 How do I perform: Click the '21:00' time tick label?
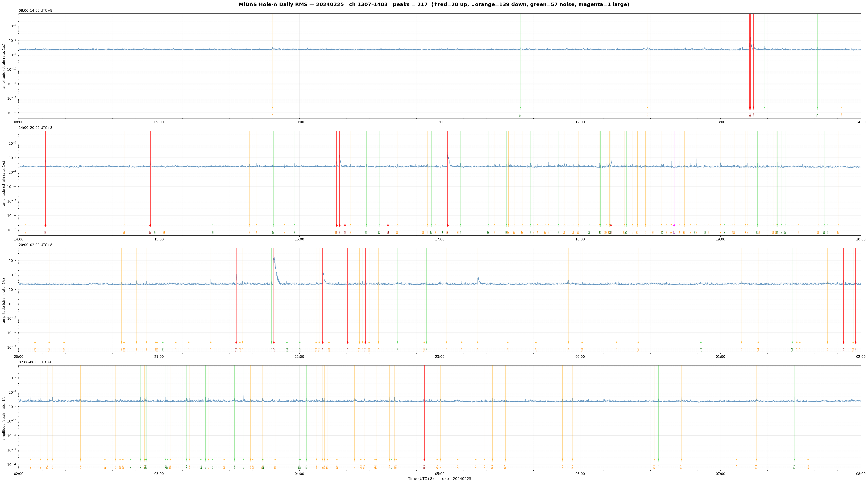pyautogui.click(x=159, y=356)
